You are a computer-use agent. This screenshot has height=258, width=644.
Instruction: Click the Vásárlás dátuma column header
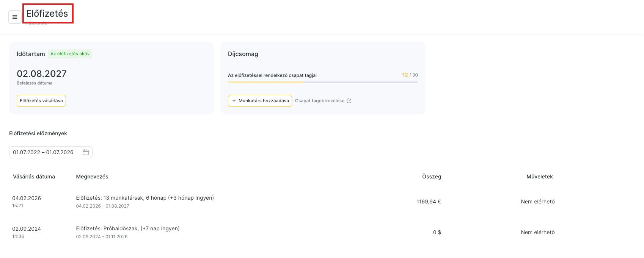click(x=34, y=177)
